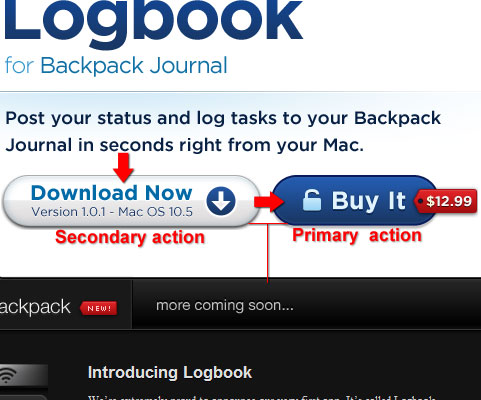Screen dimensions: 481x400
Task: Click the red NEW! badge
Action: (x=99, y=308)
